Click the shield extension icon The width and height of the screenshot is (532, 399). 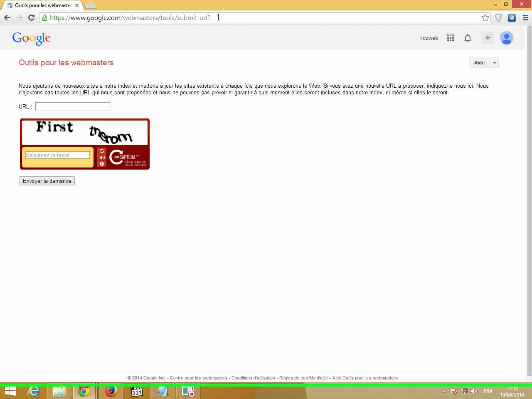(x=499, y=17)
